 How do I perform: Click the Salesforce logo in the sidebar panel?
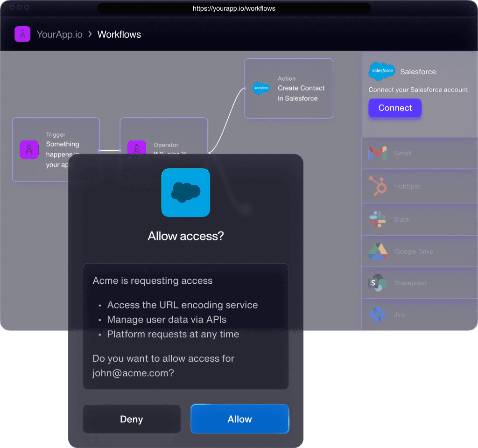pyautogui.click(x=382, y=71)
